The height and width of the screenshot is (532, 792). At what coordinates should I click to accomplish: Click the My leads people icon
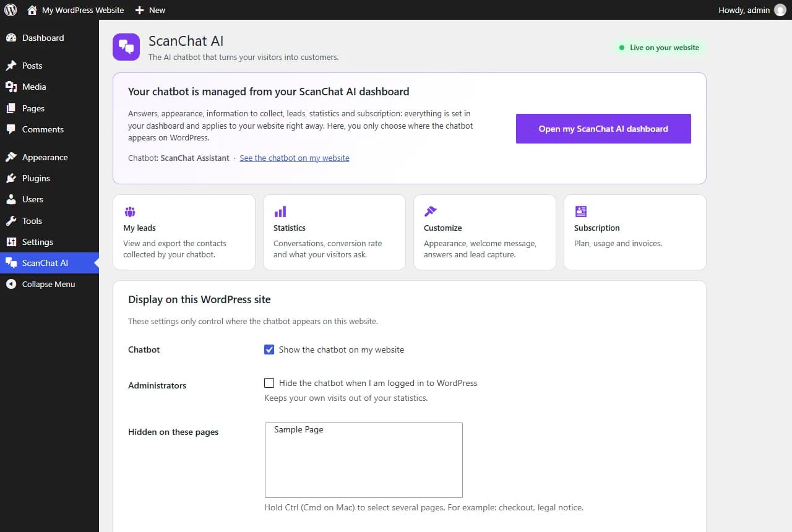coord(129,212)
